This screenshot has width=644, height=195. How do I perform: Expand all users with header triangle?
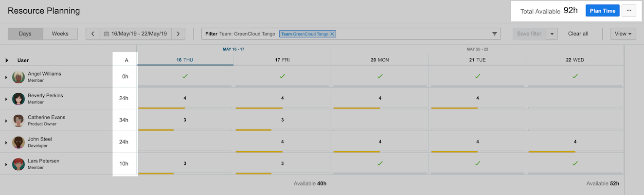(x=7, y=60)
